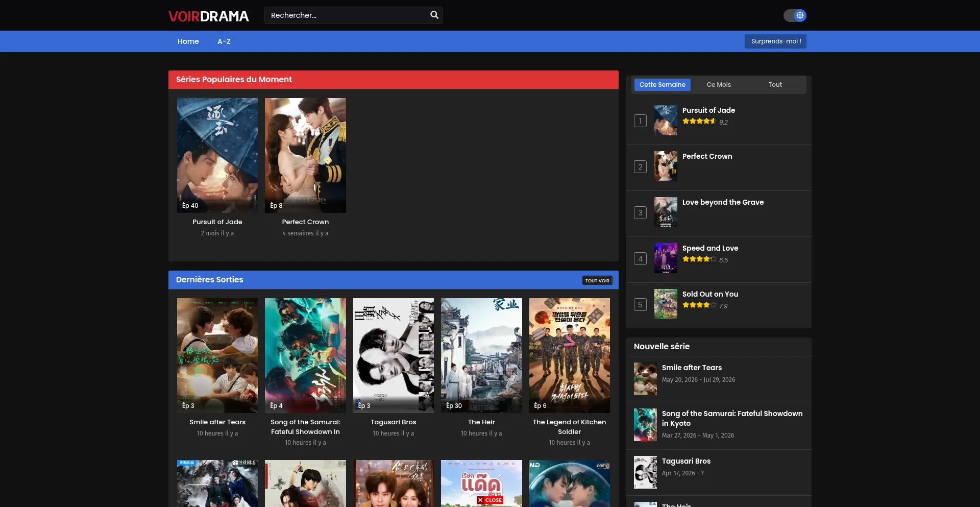Viewport: 980px width, 507px height.
Task: Click the Speed and Love ranking thumbnail
Action: point(666,258)
